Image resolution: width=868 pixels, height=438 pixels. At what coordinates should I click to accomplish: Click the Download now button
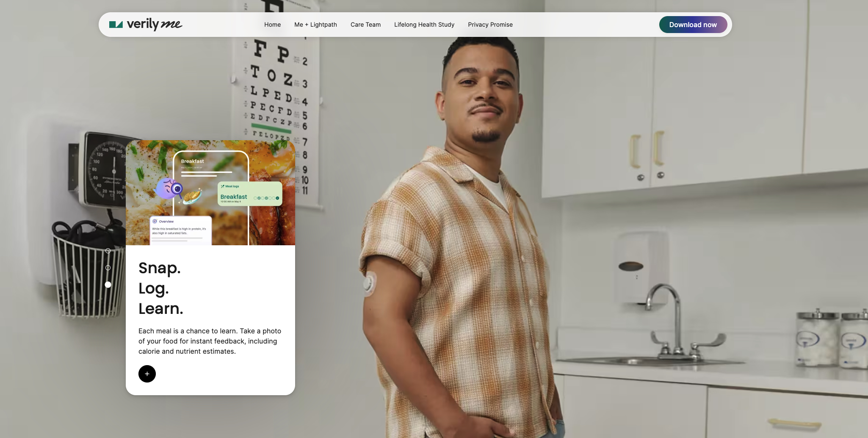pos(693,25)
